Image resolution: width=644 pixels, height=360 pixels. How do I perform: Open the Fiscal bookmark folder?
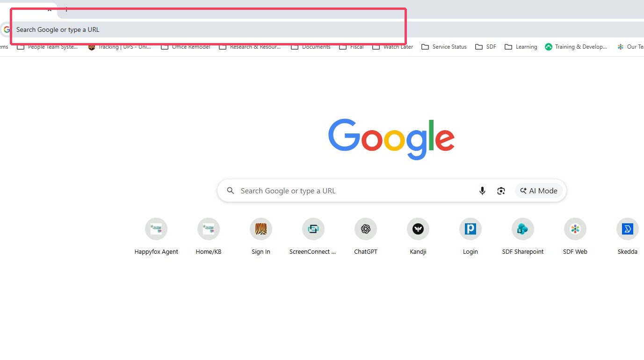352,47
